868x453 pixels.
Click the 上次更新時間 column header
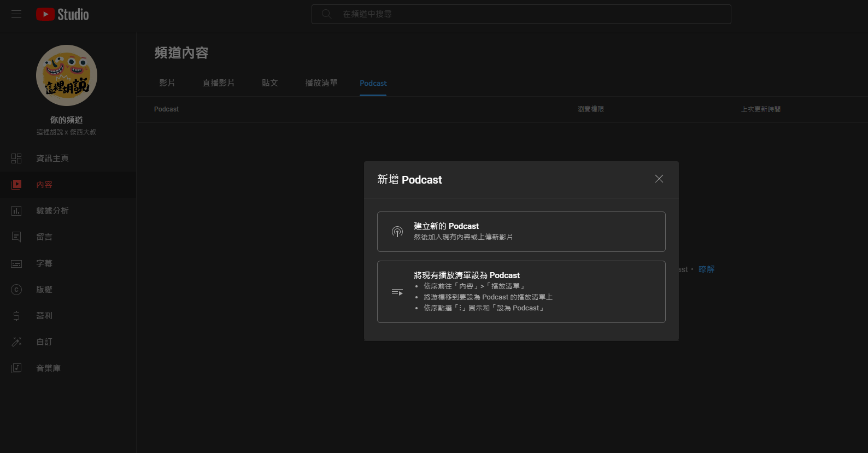pos(761,109)
